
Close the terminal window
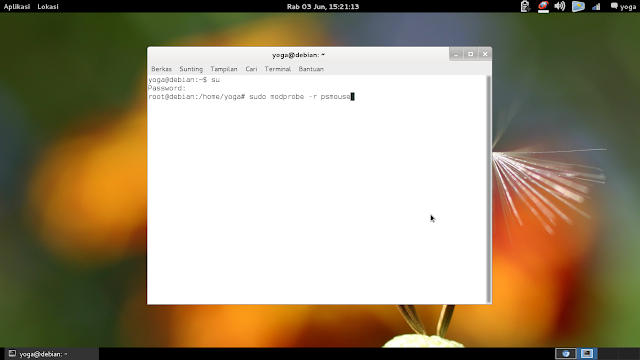485,54
